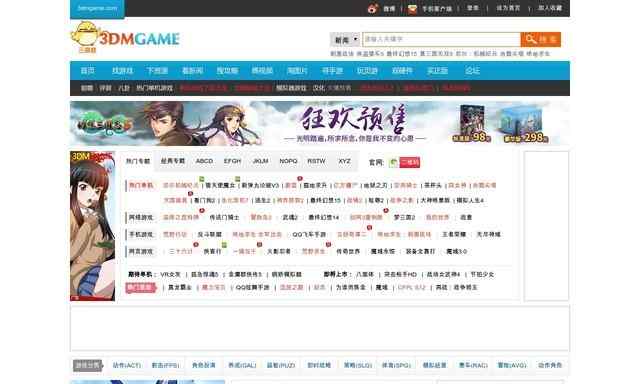Image resolution: width=640 pixels, height=384 pixels.
Task: Focus the keyword search input field
Action: pos(441,39)
